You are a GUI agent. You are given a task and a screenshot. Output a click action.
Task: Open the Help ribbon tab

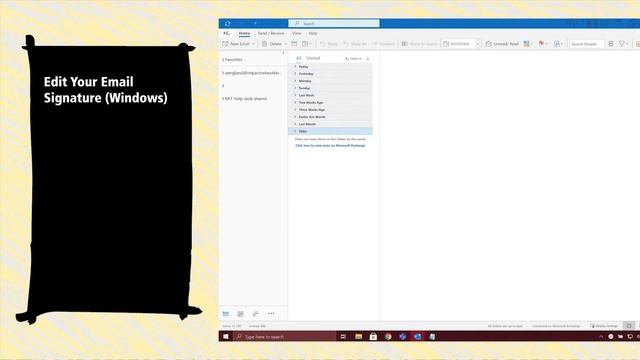click(x=313, y=33)
